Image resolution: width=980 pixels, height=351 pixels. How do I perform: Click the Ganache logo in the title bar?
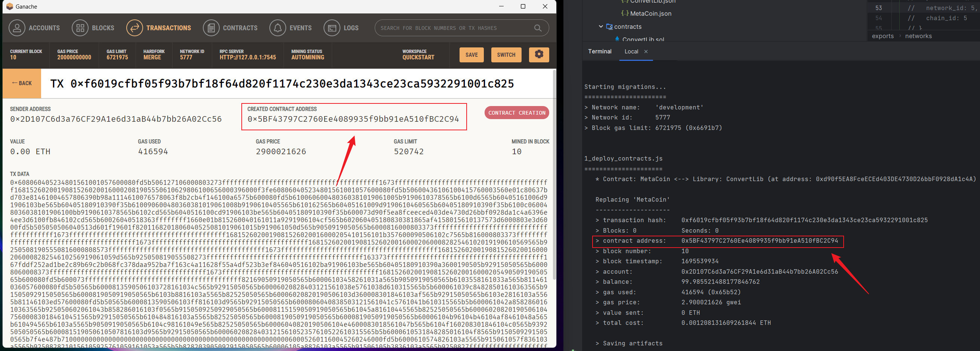(9, 6)
